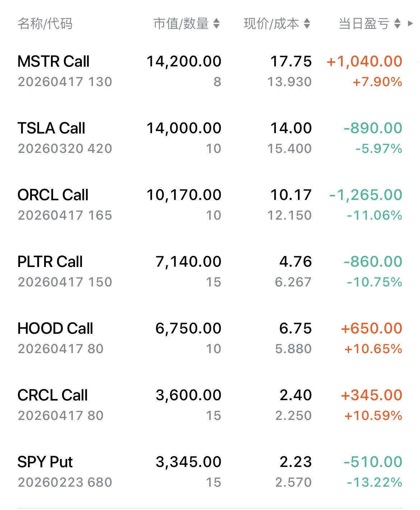Tap HOOD current price 6.75
Viewport: 420px width, 510px height.
tap(295, 329)
